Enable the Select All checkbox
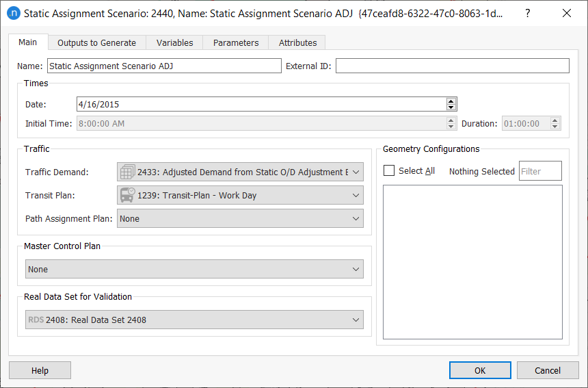 tap(389, 171)
